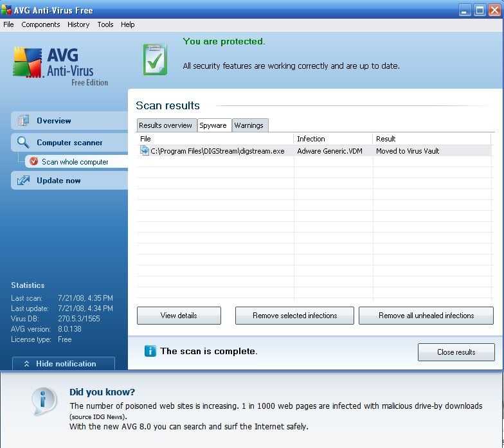Click the Virus DB version value
This screenshot has height=448, width=504.
click(79, 319)
